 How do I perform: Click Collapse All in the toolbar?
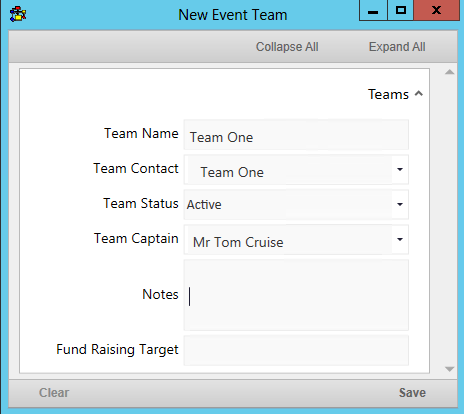coord(287,47)
